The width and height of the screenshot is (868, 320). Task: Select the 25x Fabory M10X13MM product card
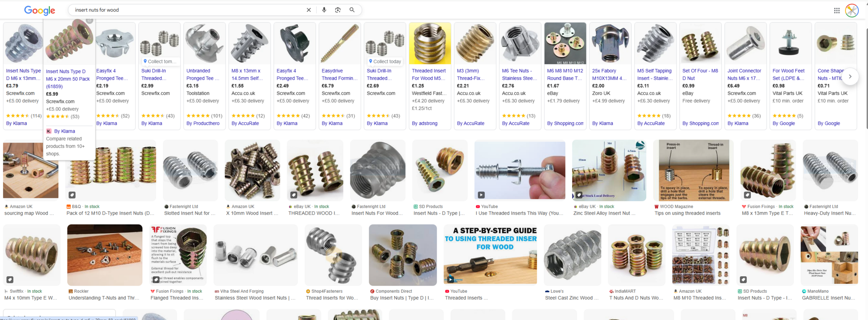click(x=610, y=75)
